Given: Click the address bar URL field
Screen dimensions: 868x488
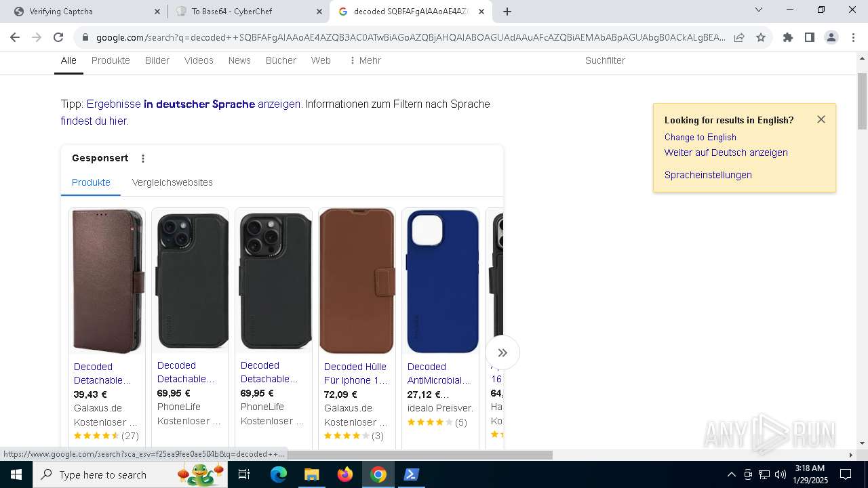Looking at the screenshot, I should (410, 37).
